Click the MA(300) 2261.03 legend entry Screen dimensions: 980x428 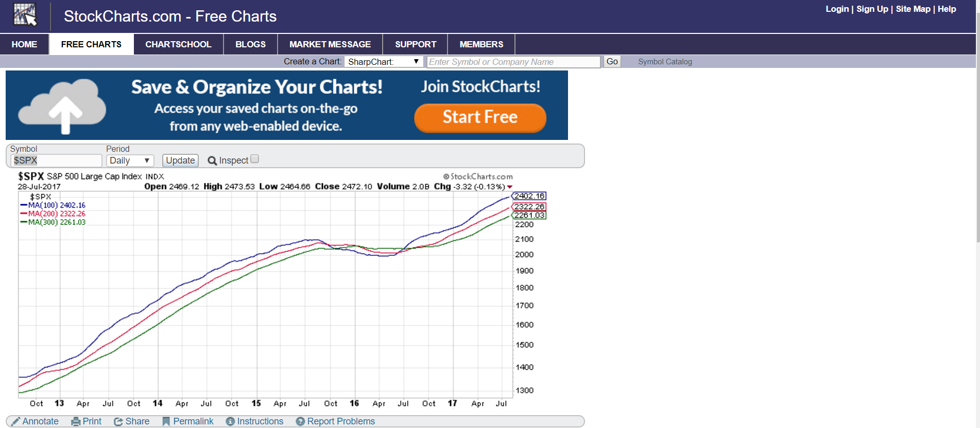coord(53,222)
